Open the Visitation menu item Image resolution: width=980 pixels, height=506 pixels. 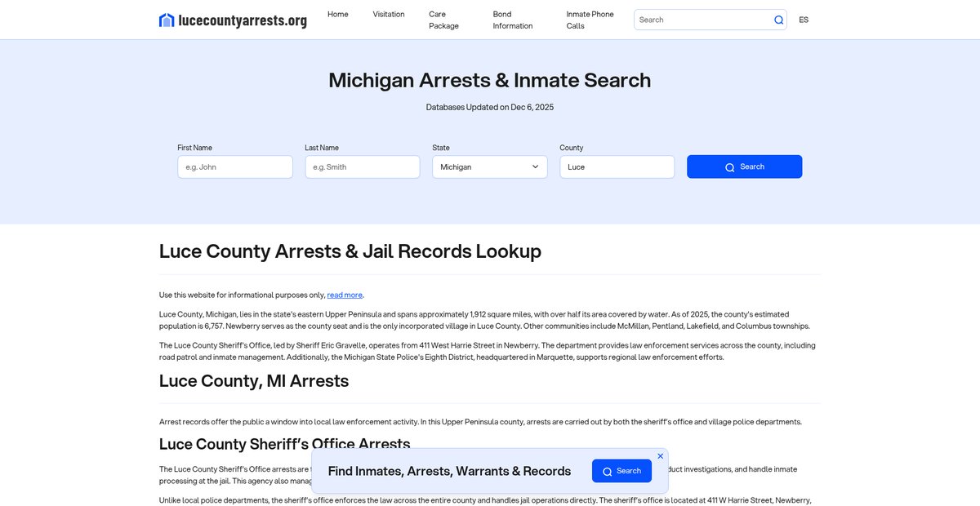[x=389, y=14]
